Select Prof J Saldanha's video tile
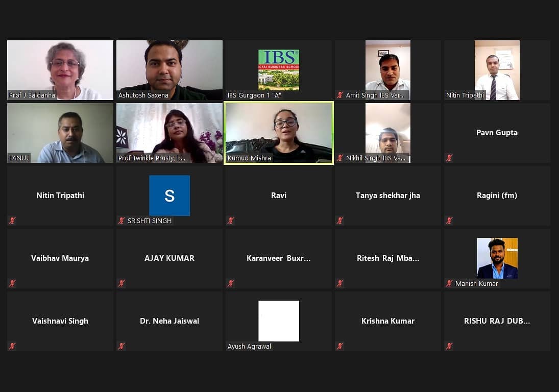The width and height of the screenshot is (559, 392). tap(60, 70)
